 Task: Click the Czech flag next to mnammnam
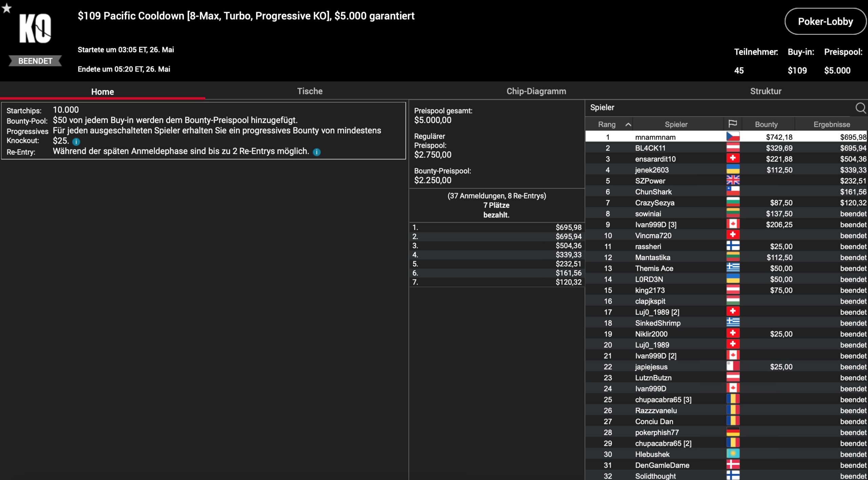pos(733,137)
